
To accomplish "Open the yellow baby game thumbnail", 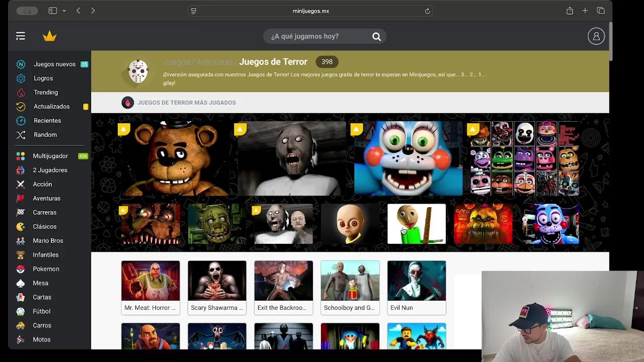I will pyautogui.click(x=350, y=224).
